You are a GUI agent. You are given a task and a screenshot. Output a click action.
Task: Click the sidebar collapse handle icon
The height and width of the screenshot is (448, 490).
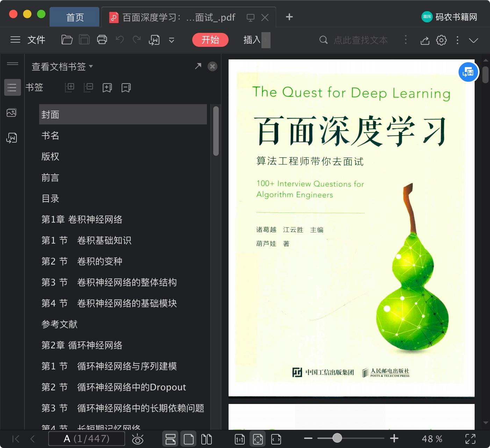point(13,64)
